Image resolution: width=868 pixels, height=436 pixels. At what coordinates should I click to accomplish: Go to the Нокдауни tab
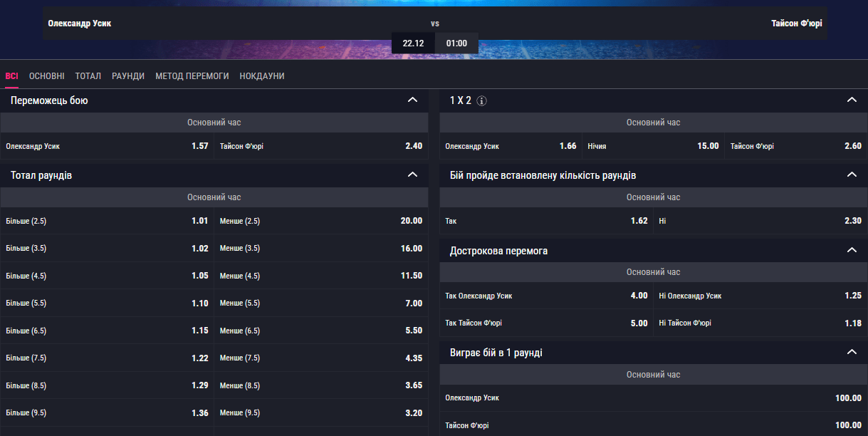[262, 76]
